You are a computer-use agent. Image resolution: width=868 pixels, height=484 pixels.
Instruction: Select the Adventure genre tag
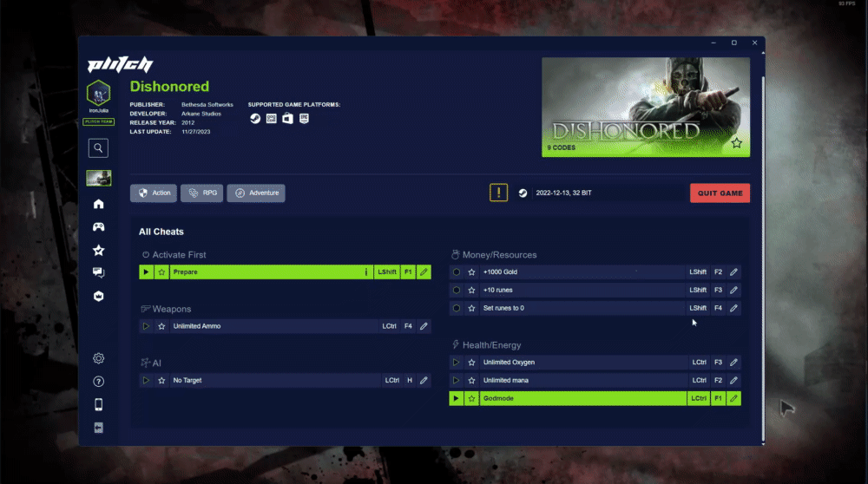[x=256, y=193]
